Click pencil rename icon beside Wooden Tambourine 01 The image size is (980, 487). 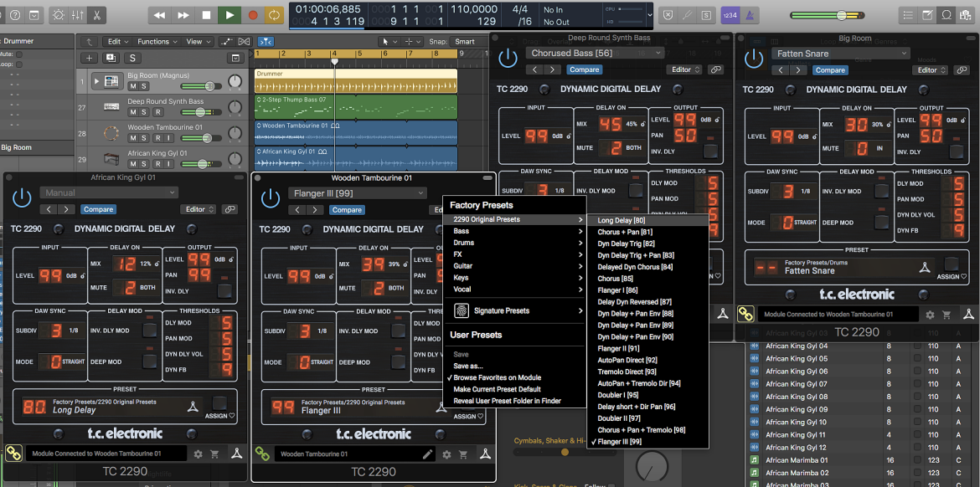tap(427, 454)
